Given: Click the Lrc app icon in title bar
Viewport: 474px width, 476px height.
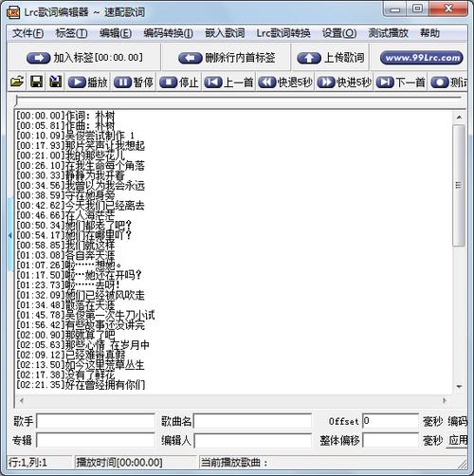Looking at the screenshot, I should click(x=13, y=12).
